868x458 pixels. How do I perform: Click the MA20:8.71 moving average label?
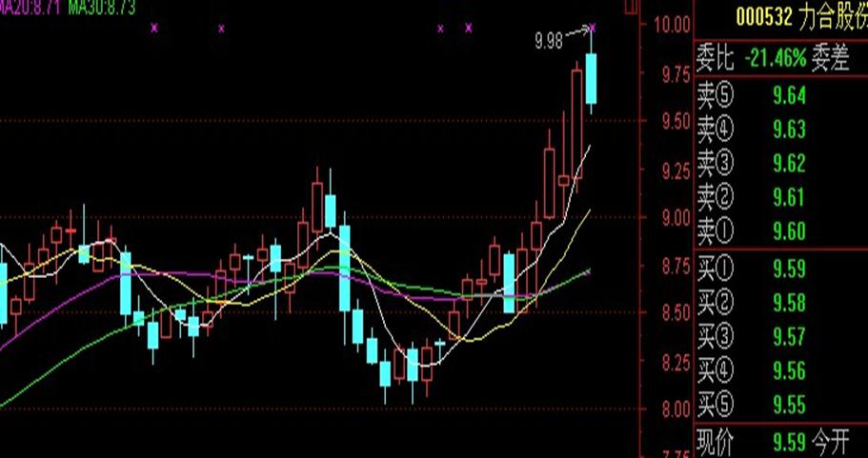(x=30, y=7)
